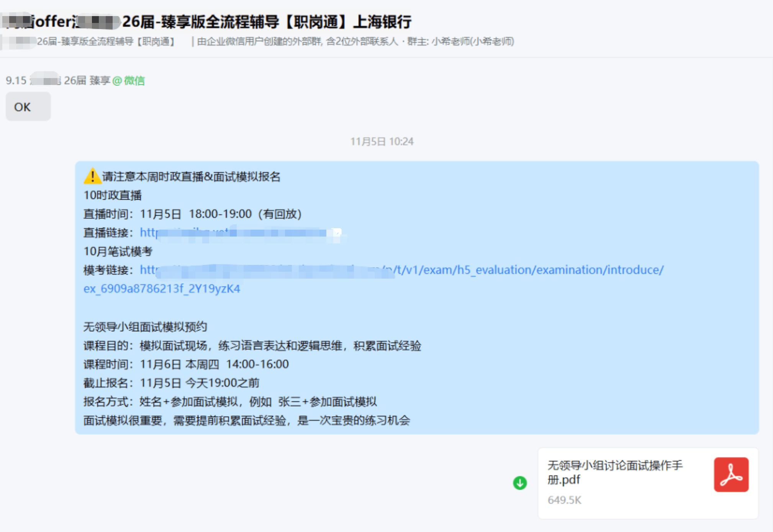Click the 11月5日 10:24 timestamp

click(382, 142)
